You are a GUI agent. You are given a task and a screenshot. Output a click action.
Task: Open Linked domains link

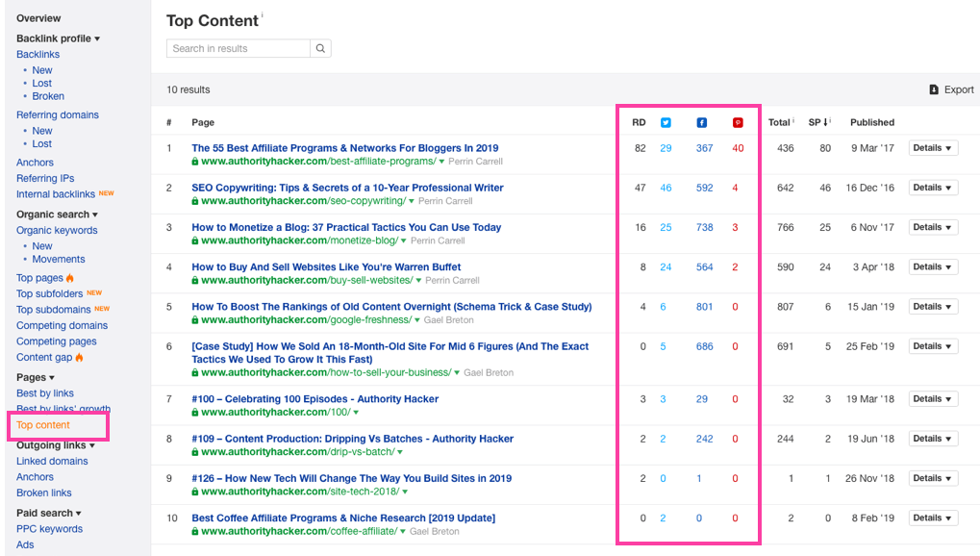click(x=52, y=461)
